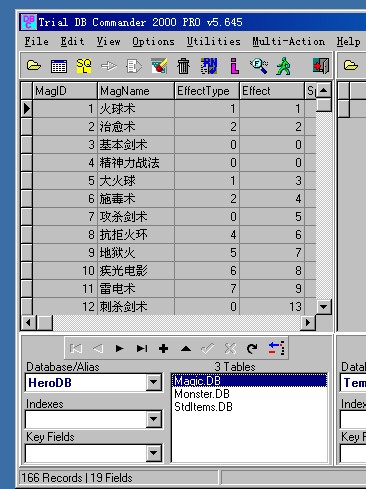Open the table grid view icon
The width and height of the screenshot is (366, 489).
point(59,66)
